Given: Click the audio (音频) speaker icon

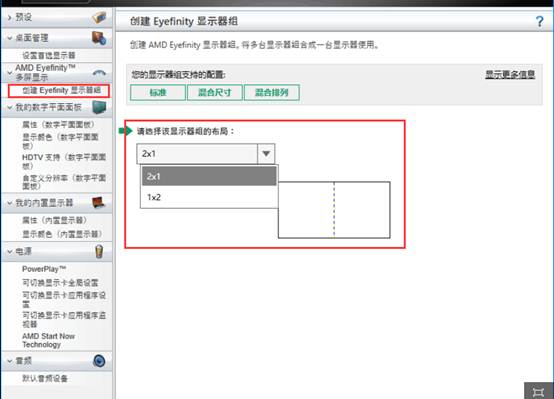Looking at the screenshot, I should [x=99, y=361].
